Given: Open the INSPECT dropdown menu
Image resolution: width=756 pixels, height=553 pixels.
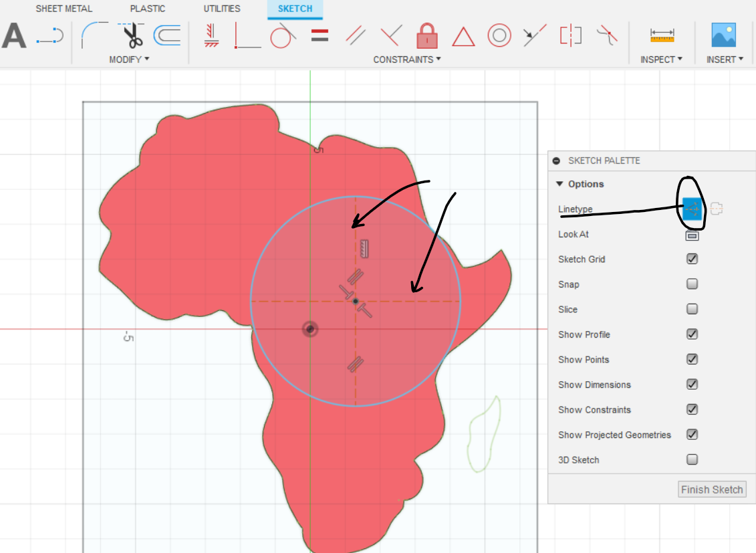Looking at the screenshot, I should click(x=661, y=60).
